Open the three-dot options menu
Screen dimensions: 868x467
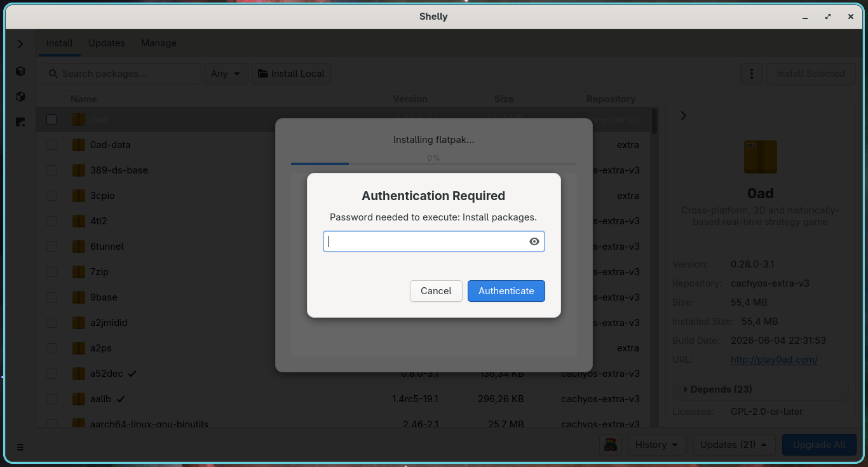(x=752, y=74)
